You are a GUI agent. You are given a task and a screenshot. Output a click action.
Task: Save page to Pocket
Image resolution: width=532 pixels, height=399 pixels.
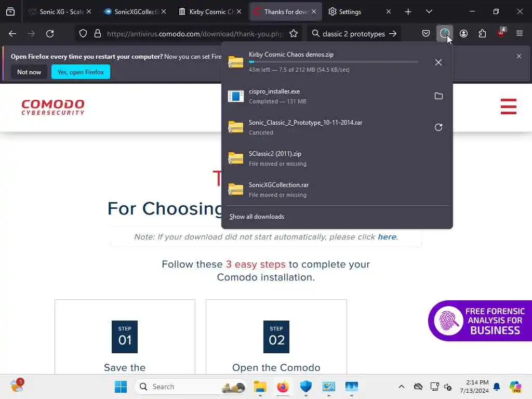(x=426, y=34)
